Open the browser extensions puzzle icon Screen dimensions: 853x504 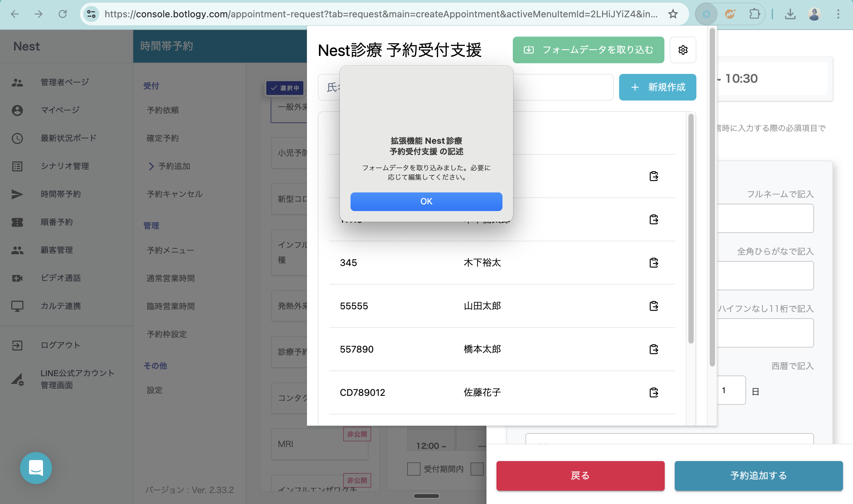coord(754,14)
